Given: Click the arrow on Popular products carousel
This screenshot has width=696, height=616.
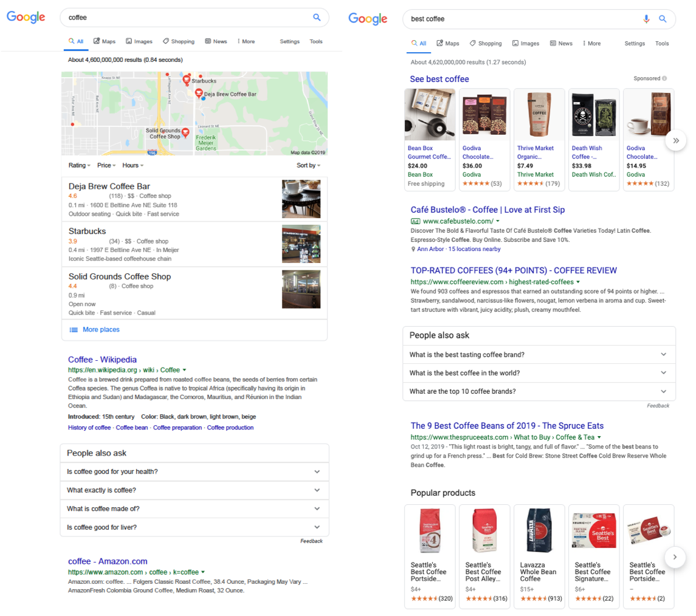Looking at the screenshot, I should point(675,556).
